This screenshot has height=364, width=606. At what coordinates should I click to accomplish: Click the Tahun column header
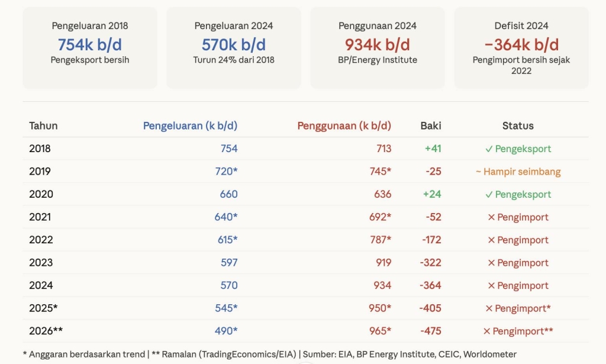click(43, 125)
